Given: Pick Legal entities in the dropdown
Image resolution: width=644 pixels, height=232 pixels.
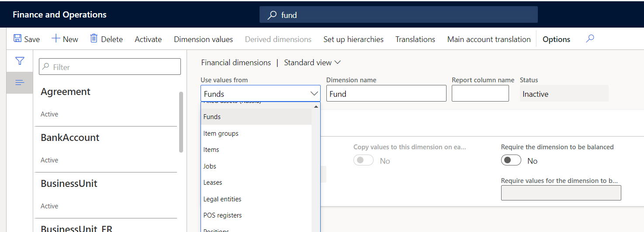Looking at the screenshot, I should pos(256,199).
